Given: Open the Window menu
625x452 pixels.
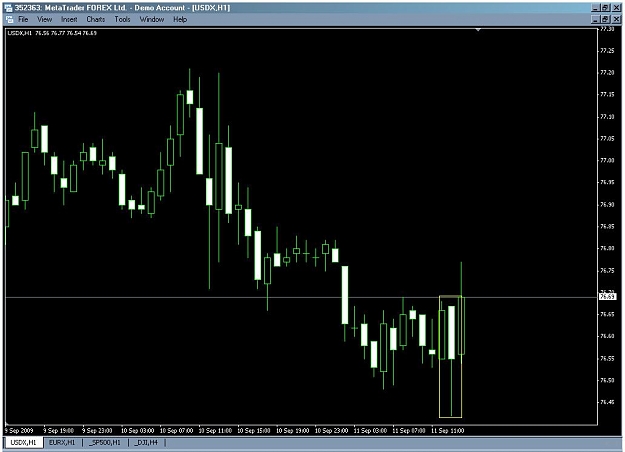Looking at the screenshot, I should click(x=151, y=19).
